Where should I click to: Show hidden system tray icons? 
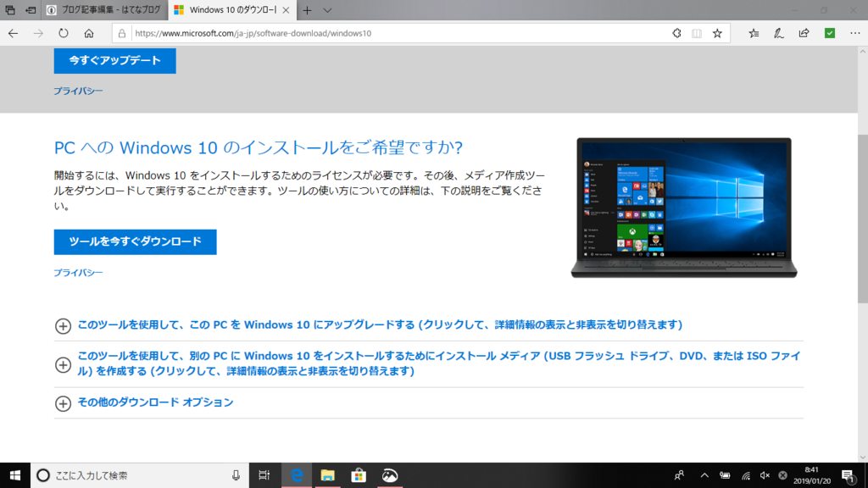704,475
